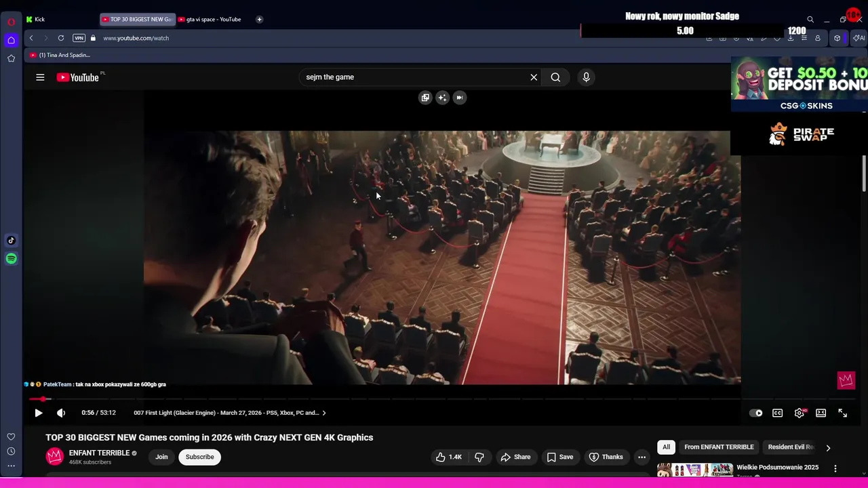Click the channel crown watermark on video
Screen dimensions: 868x488
tap(846, 380)
